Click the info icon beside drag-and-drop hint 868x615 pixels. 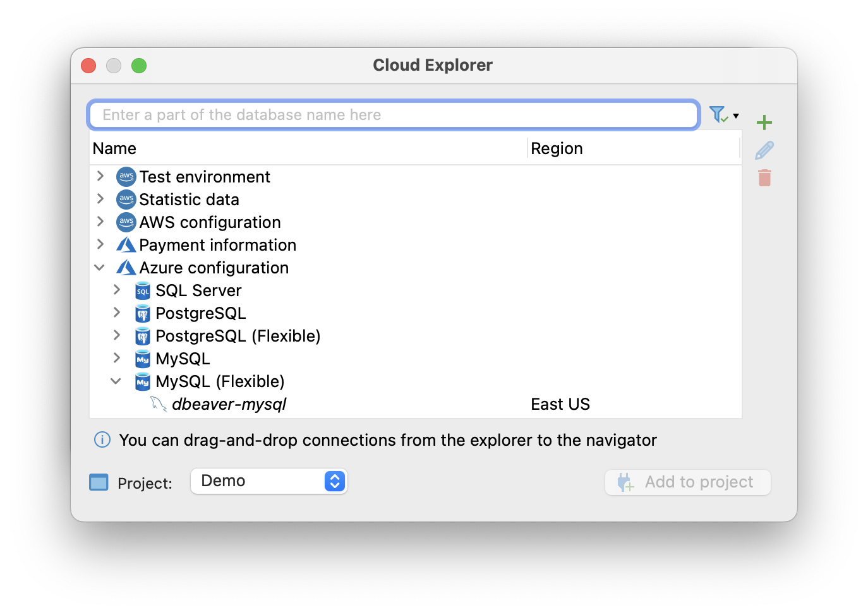(x=102, y=439)
